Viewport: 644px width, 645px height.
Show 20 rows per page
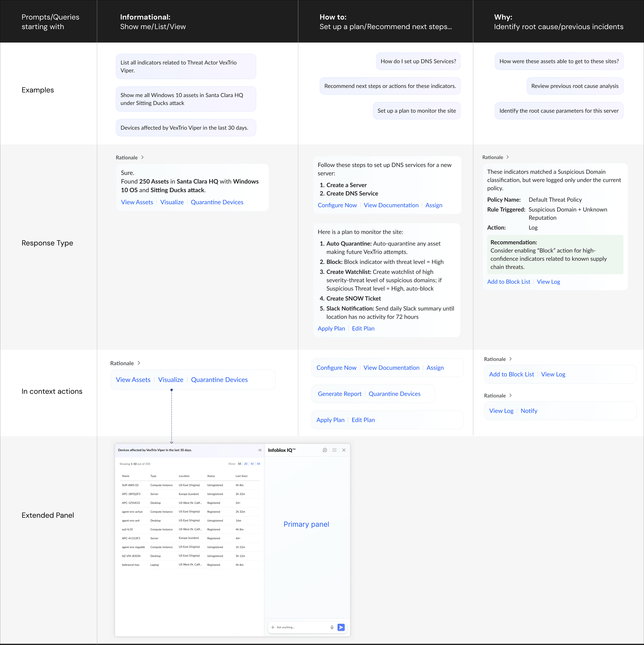[x=246, y=464]
